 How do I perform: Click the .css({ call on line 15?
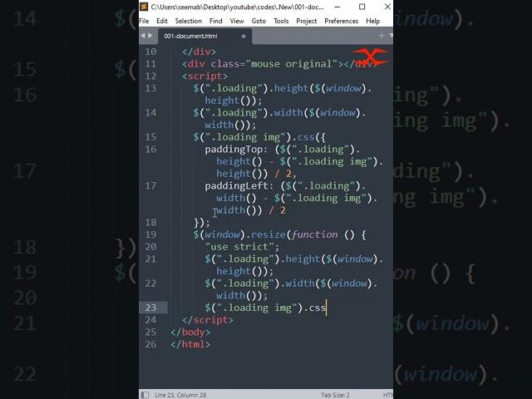point(308,137)
